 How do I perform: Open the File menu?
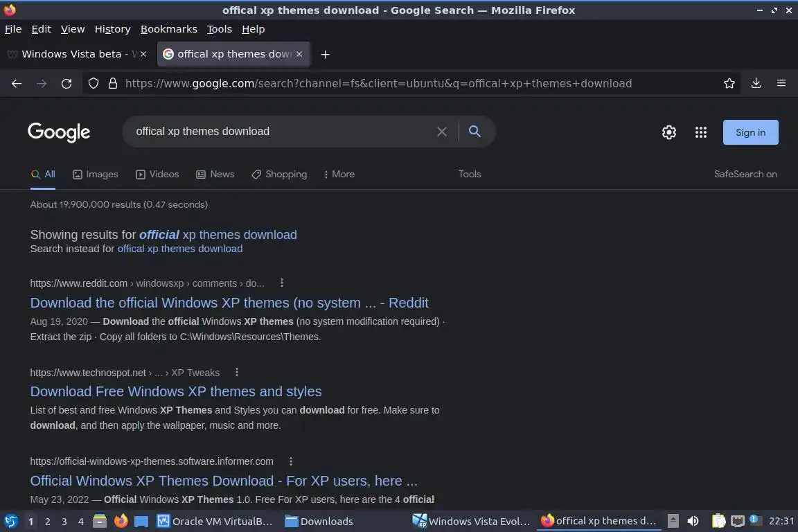(13, 30)
